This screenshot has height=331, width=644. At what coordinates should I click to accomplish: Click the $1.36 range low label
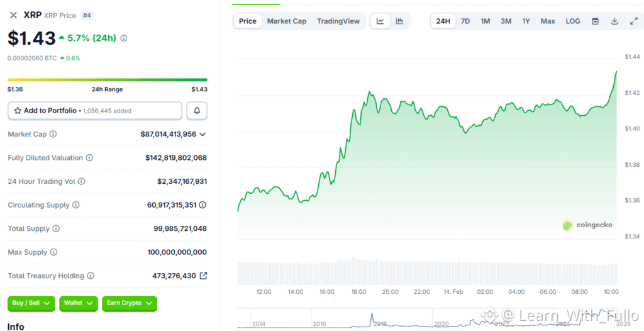[15, 89]
